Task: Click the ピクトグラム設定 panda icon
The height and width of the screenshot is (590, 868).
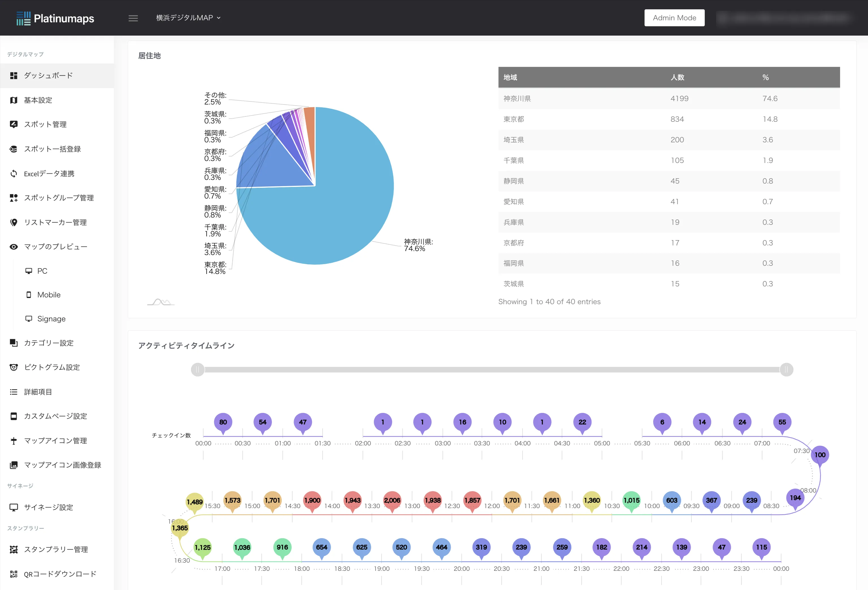Action: click(x=14, y=367)
